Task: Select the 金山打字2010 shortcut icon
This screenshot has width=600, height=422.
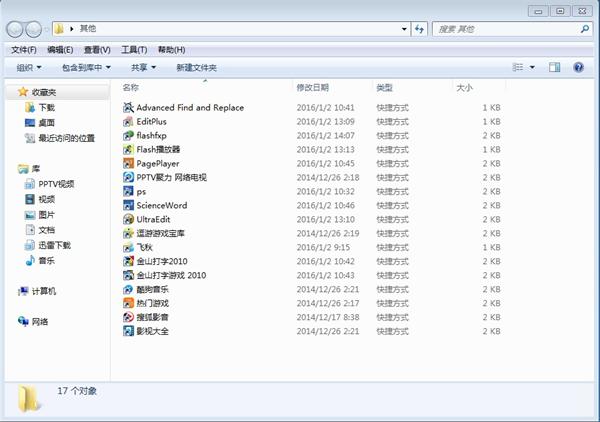Action: (x=128, y=261)
